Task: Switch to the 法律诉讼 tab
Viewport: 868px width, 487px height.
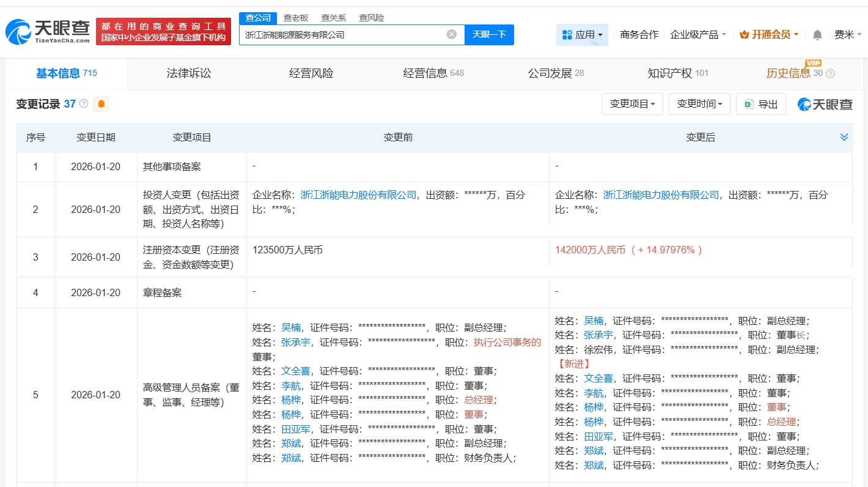Action: (189, 73)
